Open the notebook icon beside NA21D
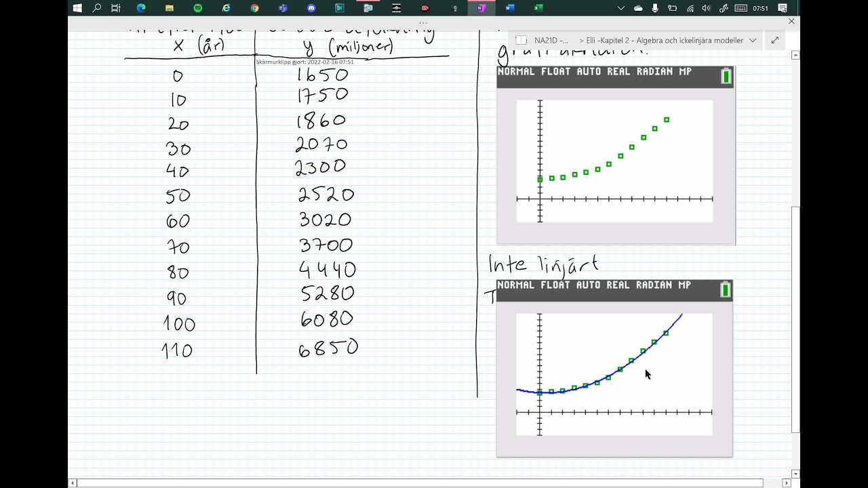 (x=521, y=40)
